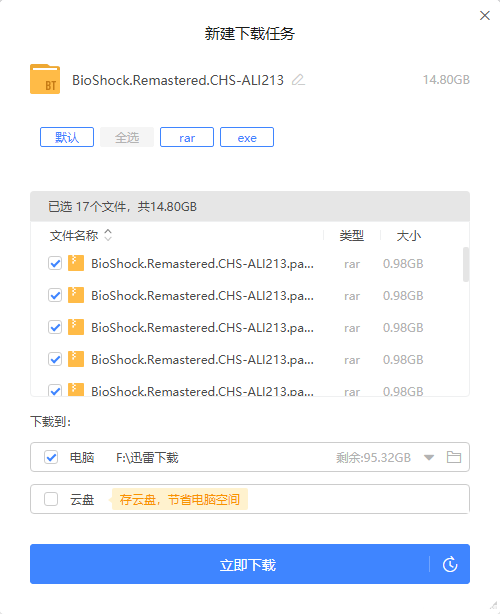Click the file list vertical scrollbar

tap(466, 264)
